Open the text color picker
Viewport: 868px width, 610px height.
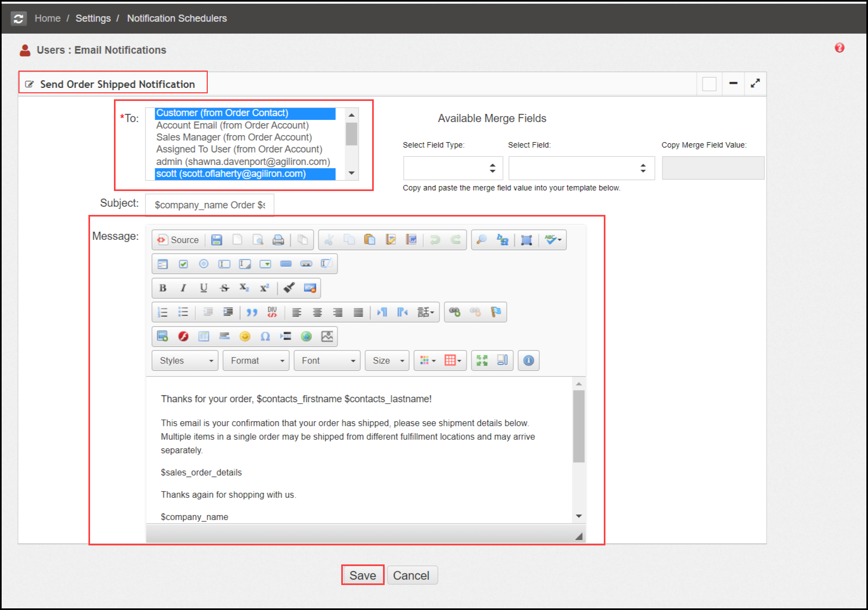[427, 360]
